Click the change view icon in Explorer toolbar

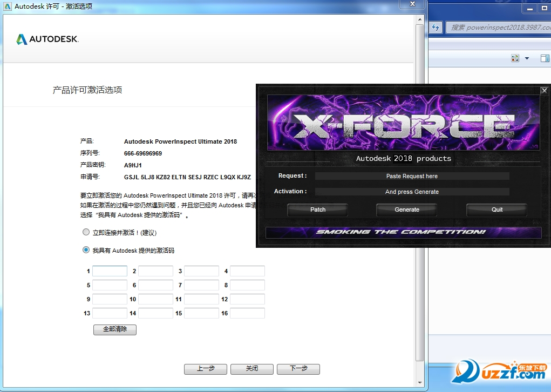tap(515, 58)
